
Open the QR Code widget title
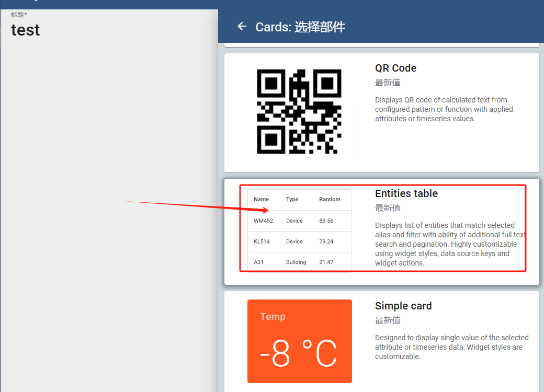coord(395,68)
